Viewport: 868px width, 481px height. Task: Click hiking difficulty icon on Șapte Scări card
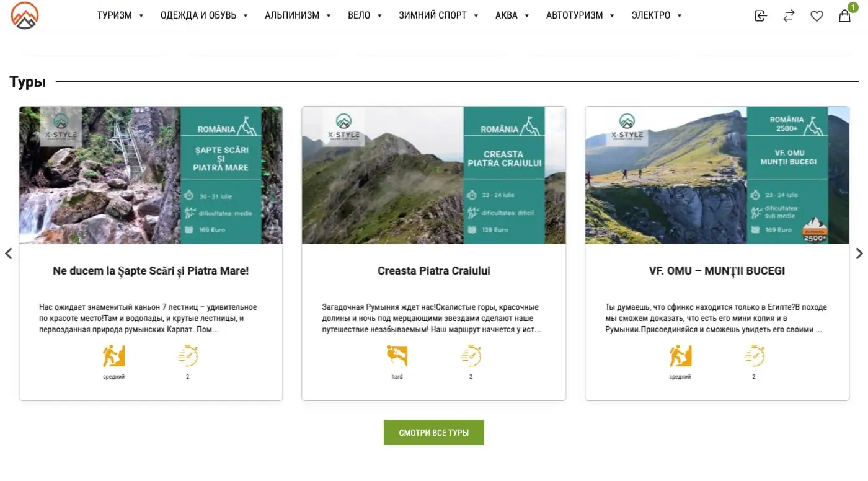tap(114, 356)
